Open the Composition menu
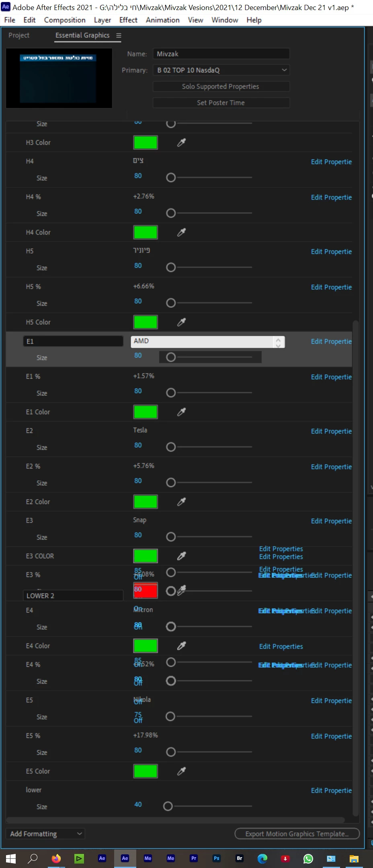 point(65,20)
